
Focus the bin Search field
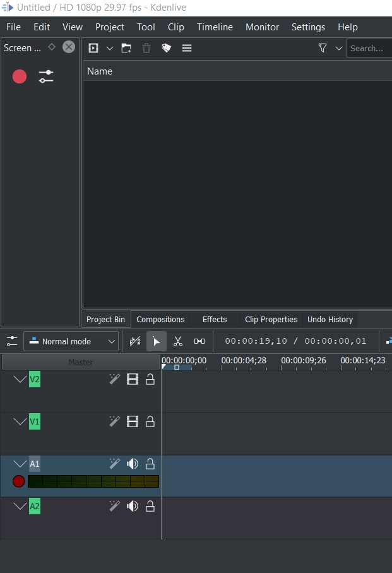[369, 48]
